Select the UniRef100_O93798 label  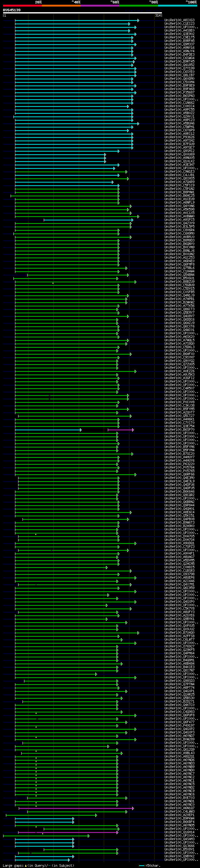[179, 574]
